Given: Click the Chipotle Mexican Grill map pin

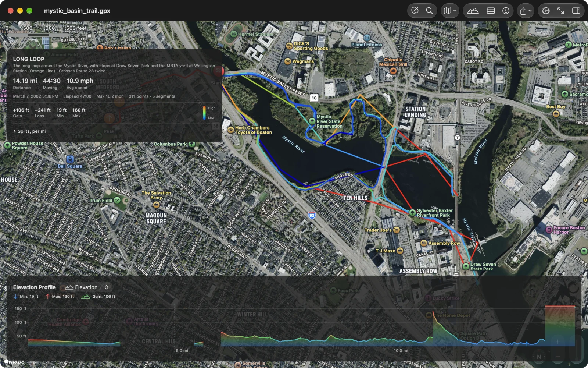Looking at the screenshot, I should click(x=393, y=71).
